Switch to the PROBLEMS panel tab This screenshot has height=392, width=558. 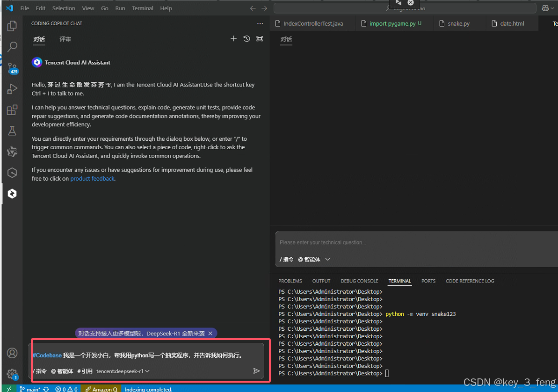click(290, 281)
